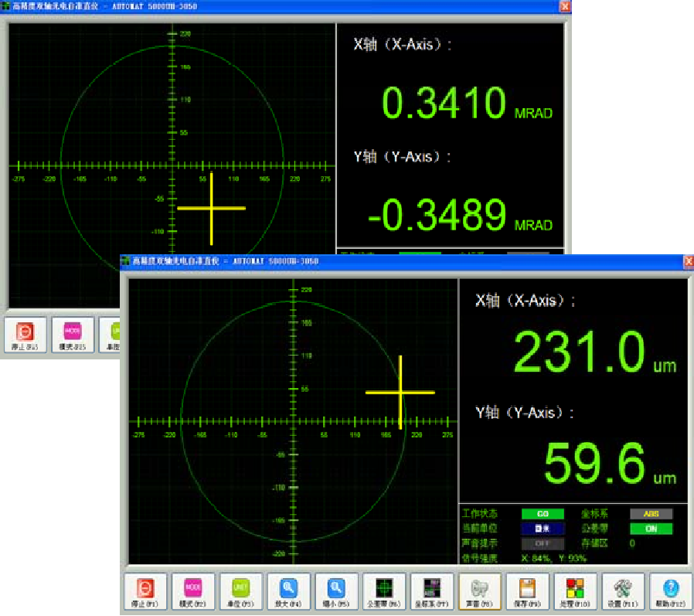Click the ABS coordinate system indicator
The height and width of the screenshot is (616, 694).
click(650, 514)
